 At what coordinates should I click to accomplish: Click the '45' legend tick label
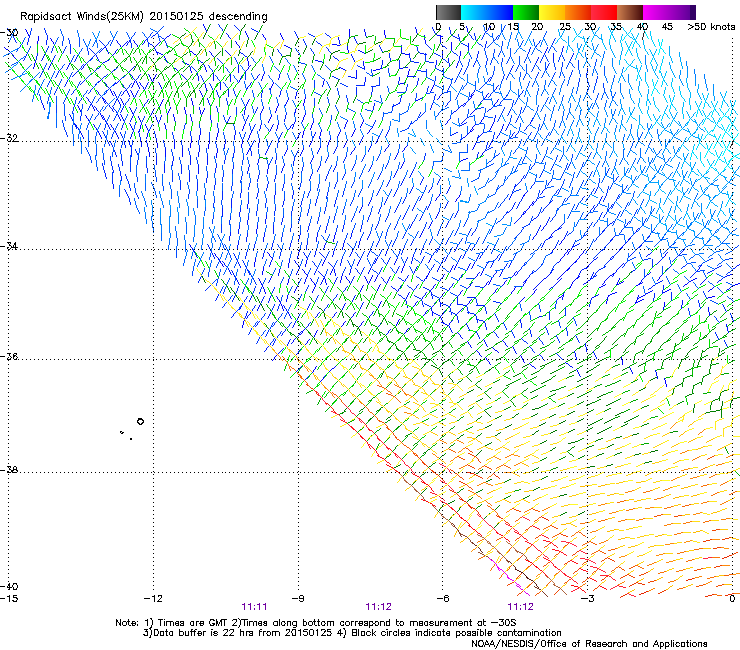(667, 27)
